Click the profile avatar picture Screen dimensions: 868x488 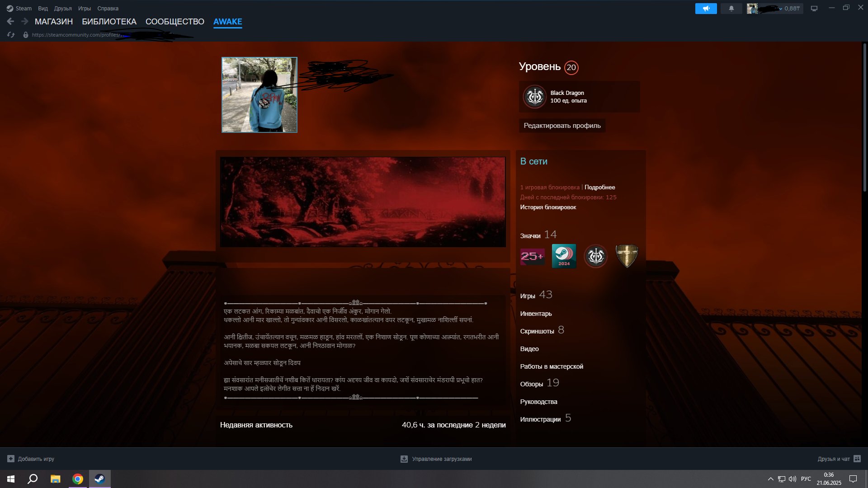(259, 95)
